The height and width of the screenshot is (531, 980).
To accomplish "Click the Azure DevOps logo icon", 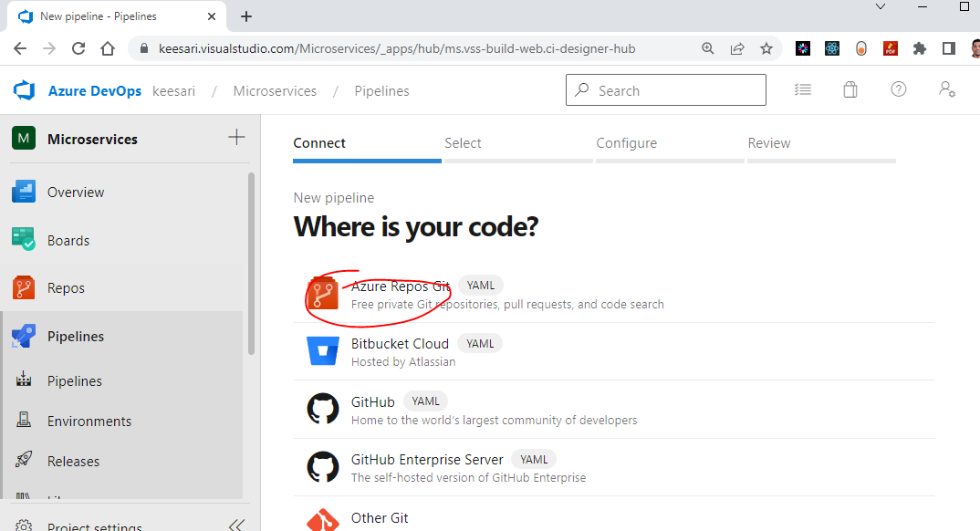I will pos(25,90).
